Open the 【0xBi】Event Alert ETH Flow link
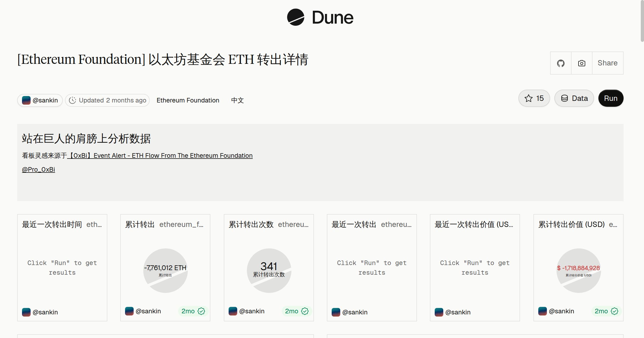Viewport: 644px width, 338px height. click(160, 156)
